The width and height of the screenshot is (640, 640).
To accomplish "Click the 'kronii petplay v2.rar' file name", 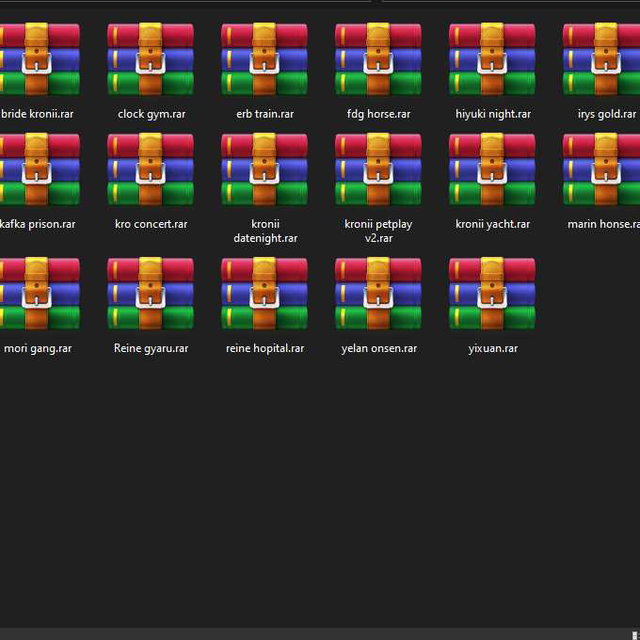I will pyautogui.click(x=378, y=231).
